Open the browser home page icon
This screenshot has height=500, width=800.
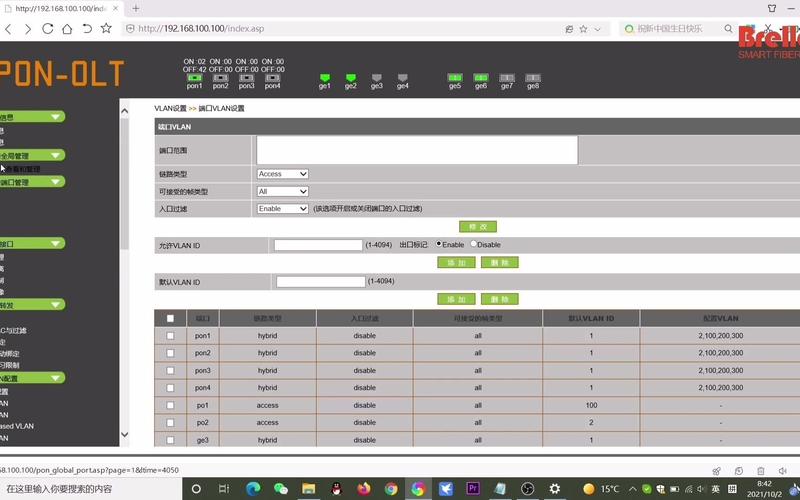(x=67, y=29)
